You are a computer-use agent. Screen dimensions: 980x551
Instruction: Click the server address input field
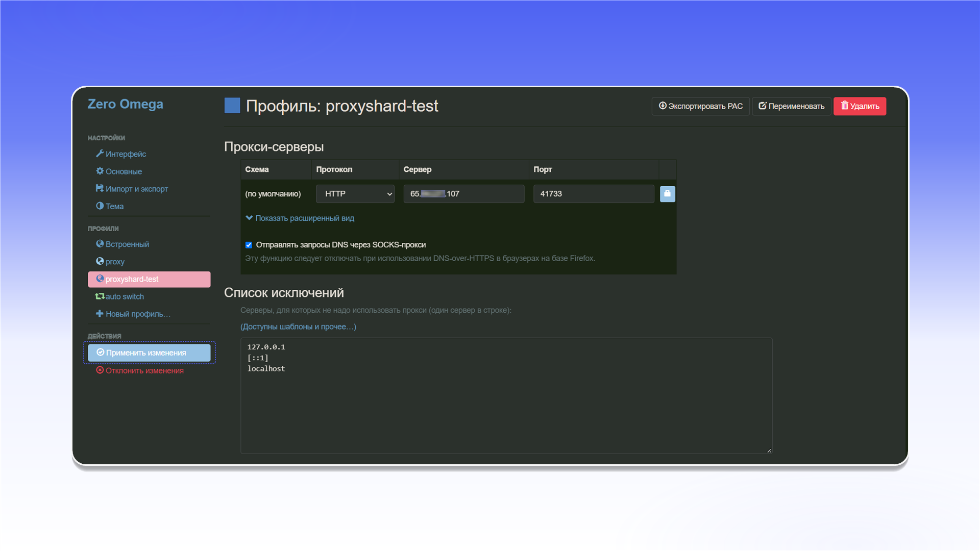[x=463, y=194]
